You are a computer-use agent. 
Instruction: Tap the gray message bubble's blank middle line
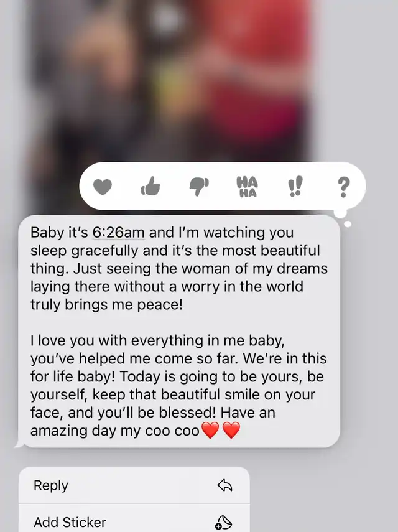(179, 322)
